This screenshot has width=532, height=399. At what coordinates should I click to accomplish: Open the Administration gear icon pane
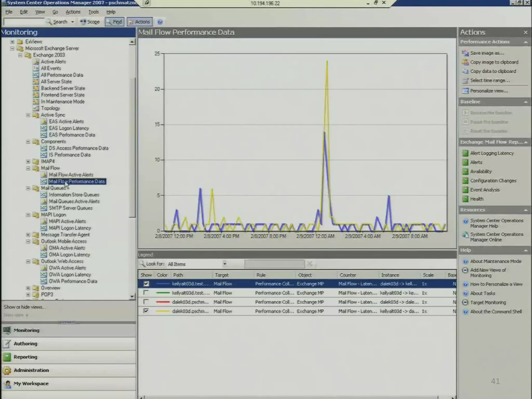tap(7, 370)
